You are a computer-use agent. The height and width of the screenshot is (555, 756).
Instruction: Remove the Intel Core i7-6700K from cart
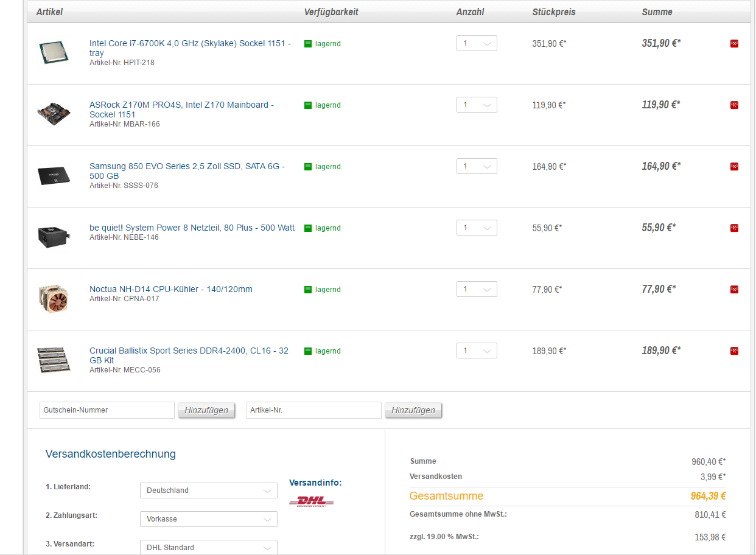[734, 44]
